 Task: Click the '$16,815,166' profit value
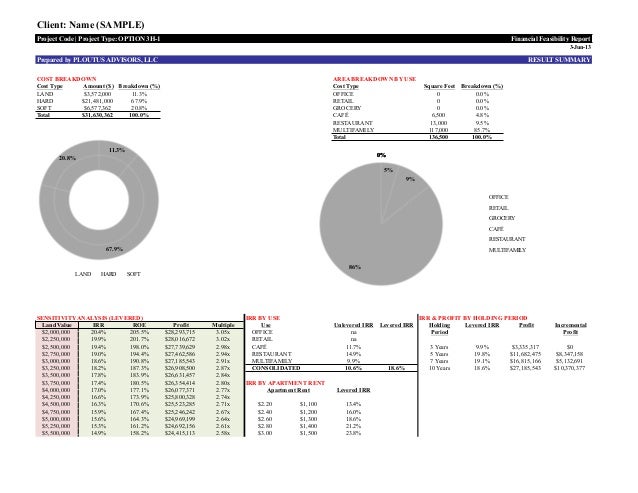coord(525,361)
